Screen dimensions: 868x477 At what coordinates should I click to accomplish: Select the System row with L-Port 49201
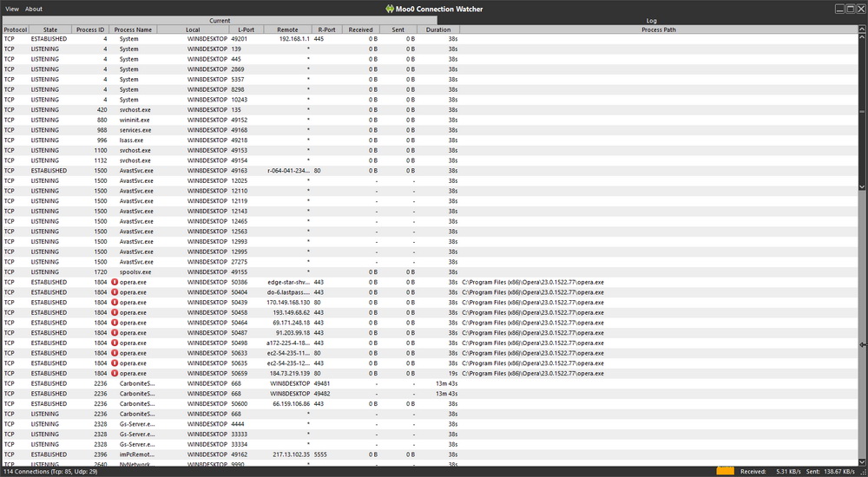tap(431, 39)
